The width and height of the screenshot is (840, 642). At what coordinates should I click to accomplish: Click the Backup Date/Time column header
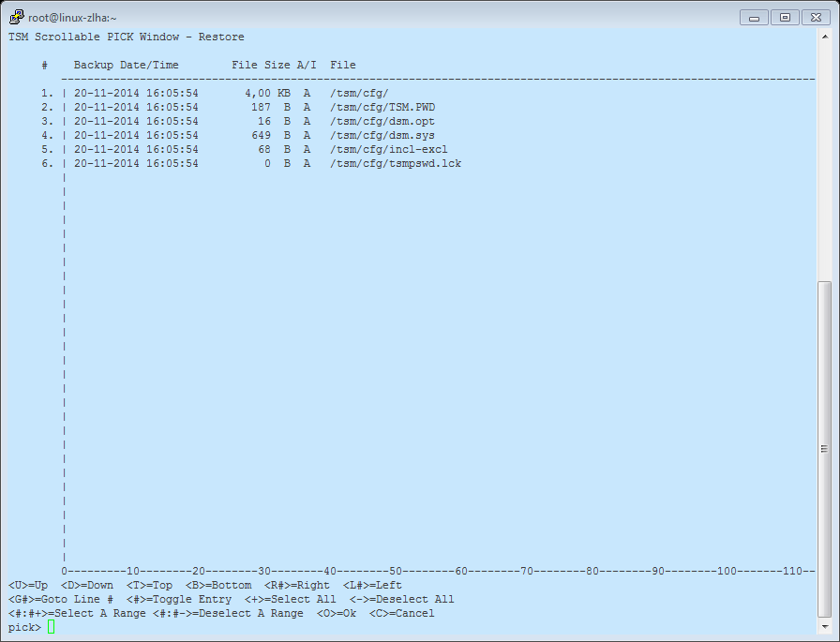click(x=126, y=66)
